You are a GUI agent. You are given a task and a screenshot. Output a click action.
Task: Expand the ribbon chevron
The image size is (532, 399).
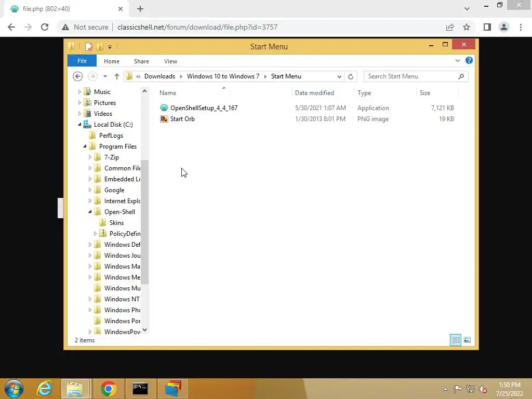tap(457, 60)
